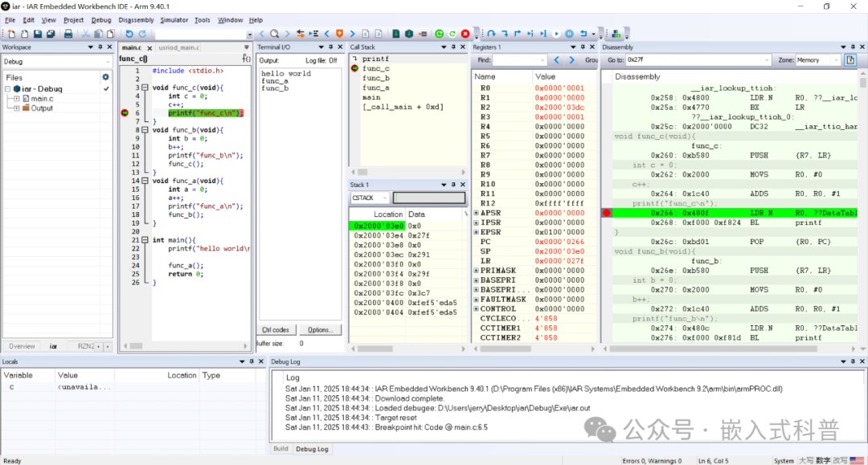
Task: Pin the Terminal I/O panel
Action: tap(330, 47)
